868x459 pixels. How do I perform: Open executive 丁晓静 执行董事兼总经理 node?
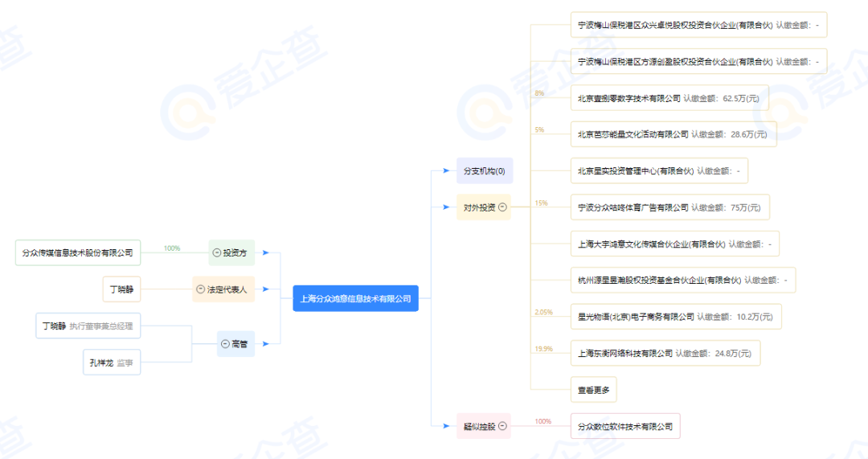click(x=88, y=326)
